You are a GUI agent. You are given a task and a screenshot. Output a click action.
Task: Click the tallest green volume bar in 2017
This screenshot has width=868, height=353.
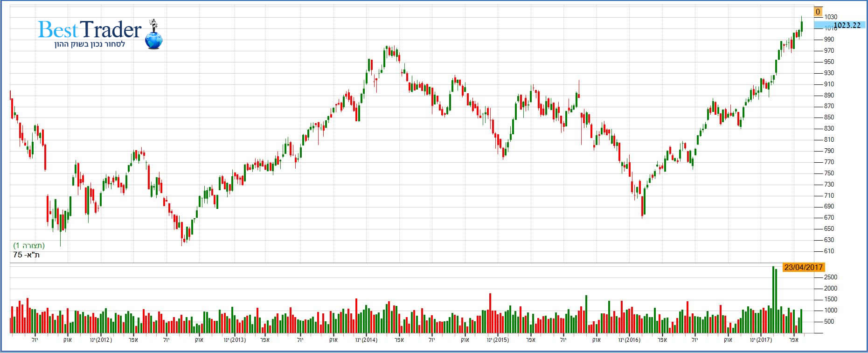click(x=773, y=299)
